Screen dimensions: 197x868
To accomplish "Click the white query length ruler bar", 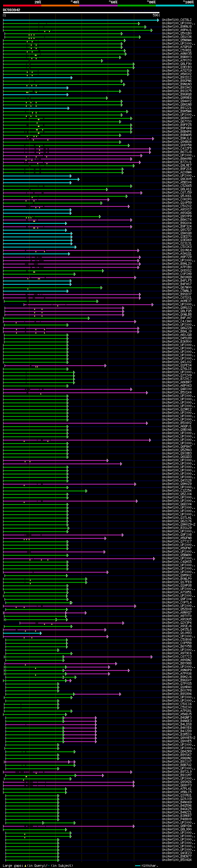I will 81,13.
